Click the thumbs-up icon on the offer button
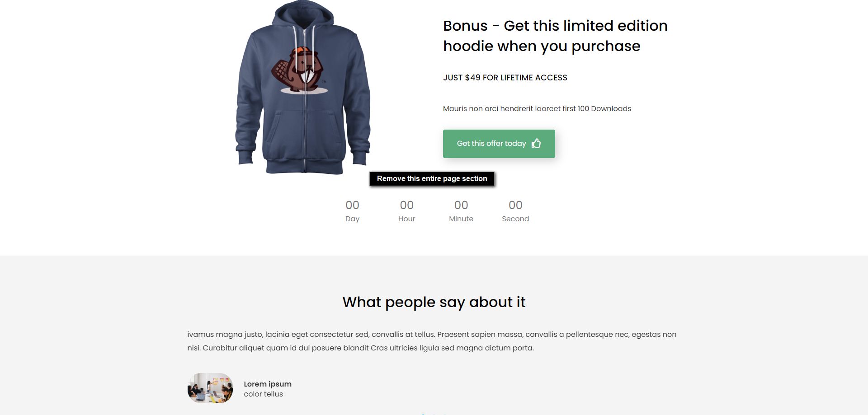This screenshot has width=868, height=415. (536, 144)
